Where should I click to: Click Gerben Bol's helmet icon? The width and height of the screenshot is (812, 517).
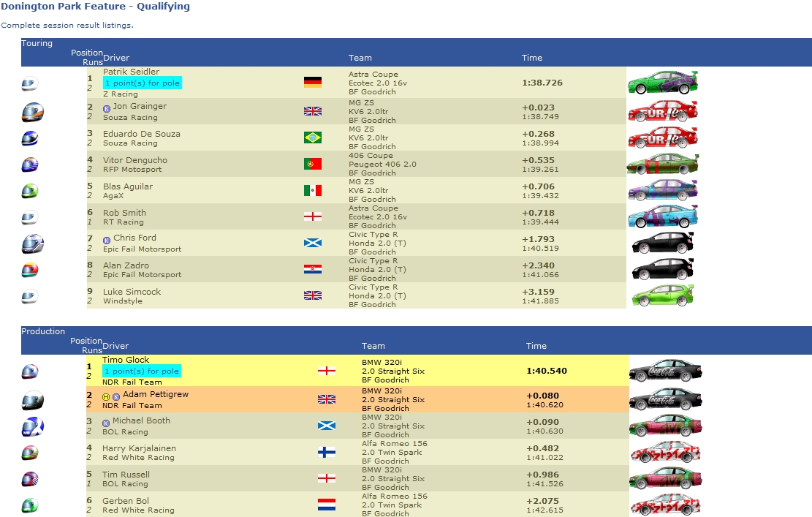(x=29, y=505)
